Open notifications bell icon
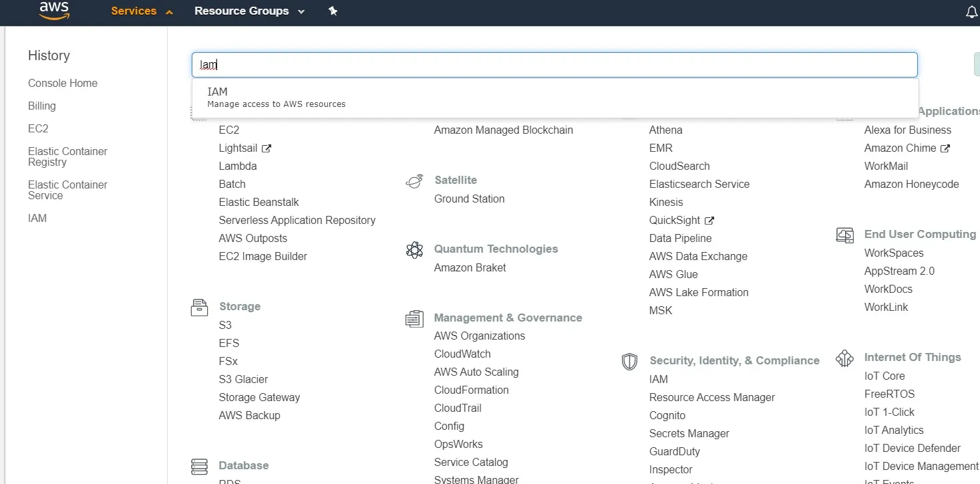 [x=972, y=12]
